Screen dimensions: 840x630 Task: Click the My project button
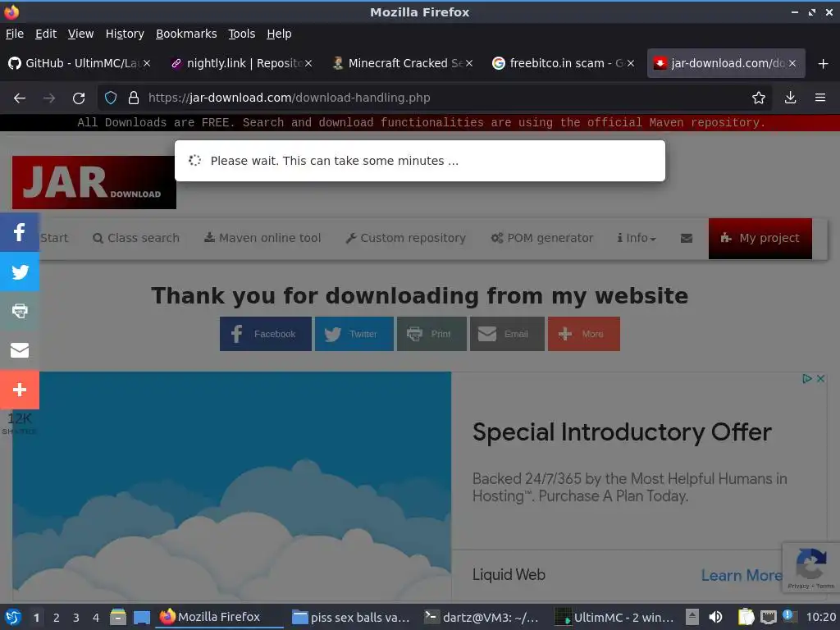coord(760,239)
